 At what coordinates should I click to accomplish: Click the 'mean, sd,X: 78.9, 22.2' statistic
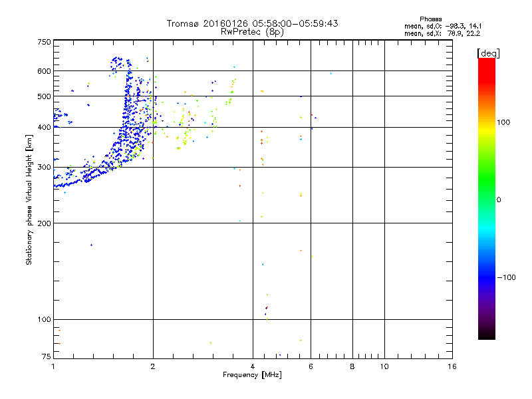pyautogui.click(x=442, y=33)
